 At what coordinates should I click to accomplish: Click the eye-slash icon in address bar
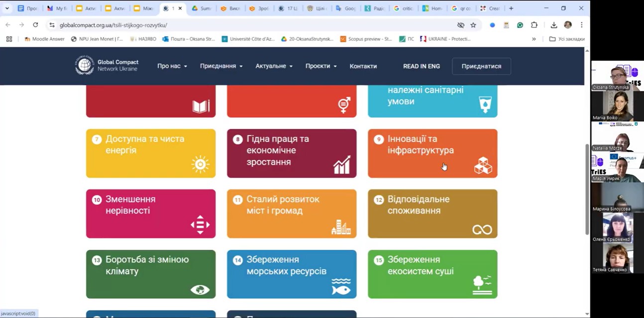click(x=460, y=25)
